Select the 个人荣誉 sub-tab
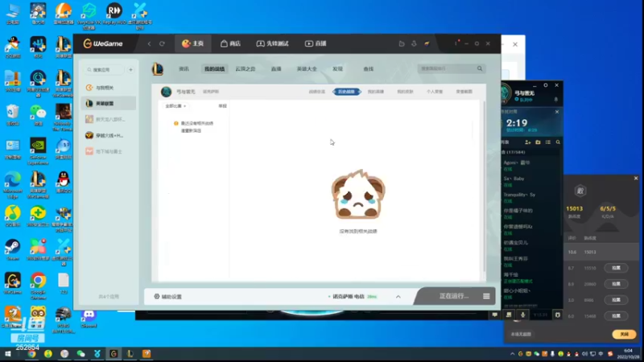The image size is (644, 362). tap(435, 92)
